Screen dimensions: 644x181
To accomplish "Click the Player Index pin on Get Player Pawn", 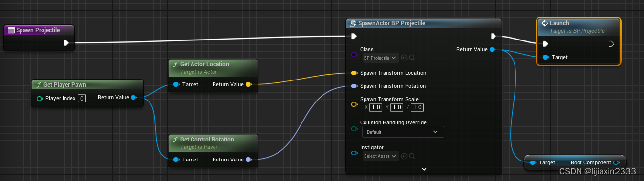I will click(40, 98).
